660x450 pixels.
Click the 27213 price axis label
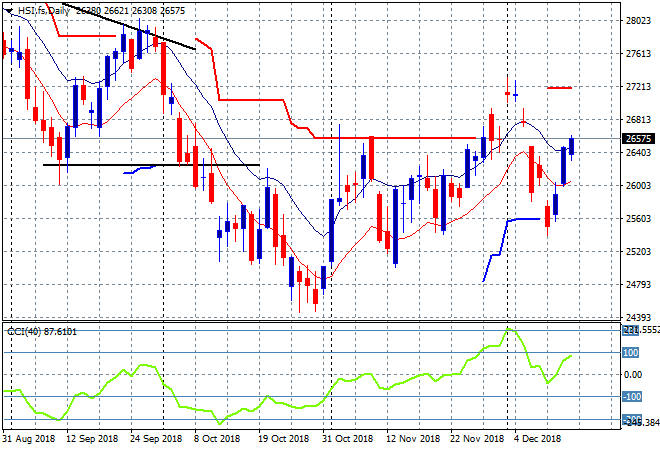(638, 87)
